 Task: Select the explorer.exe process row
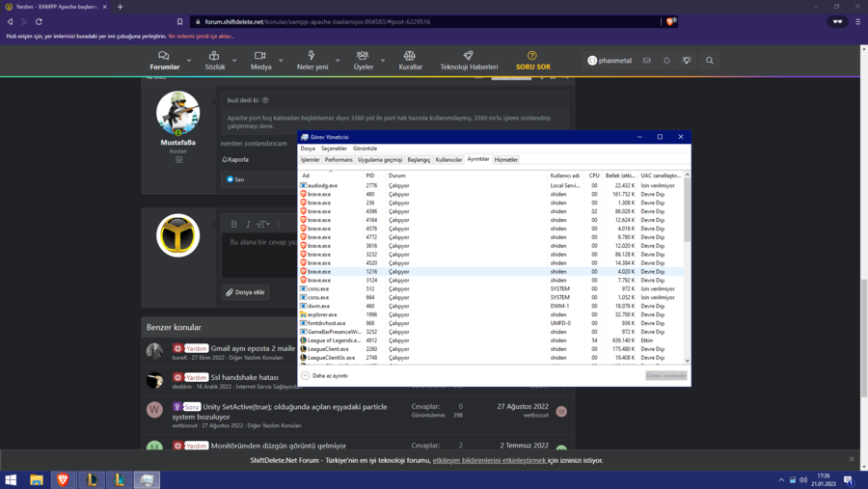(x=322, y=314)
